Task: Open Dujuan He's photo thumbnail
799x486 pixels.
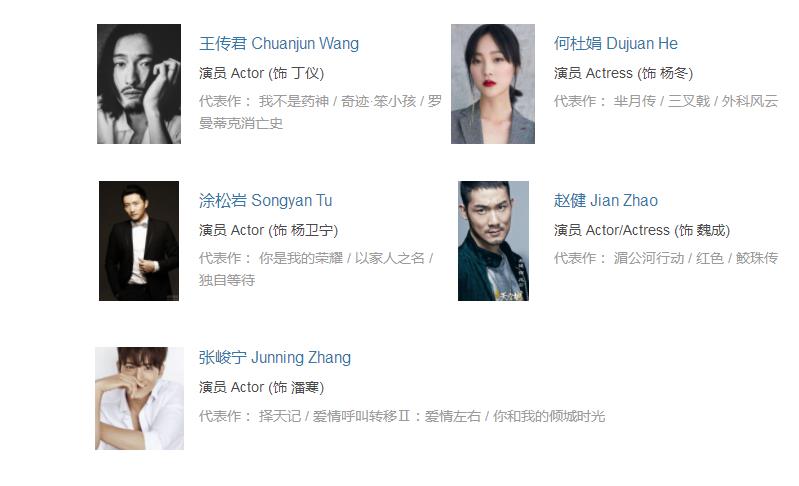Action: tap(493, 84)
